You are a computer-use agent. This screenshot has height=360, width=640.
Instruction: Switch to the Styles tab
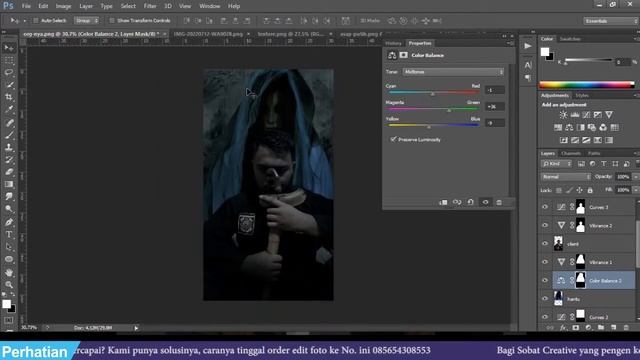click(x=582, y=95)
